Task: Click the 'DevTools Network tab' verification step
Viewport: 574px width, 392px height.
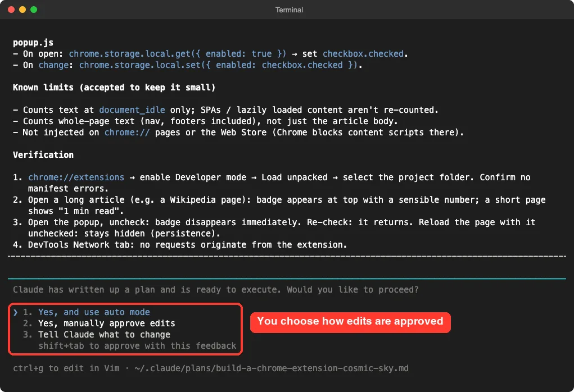Action: pyautogui.click(x=180, y=245)
